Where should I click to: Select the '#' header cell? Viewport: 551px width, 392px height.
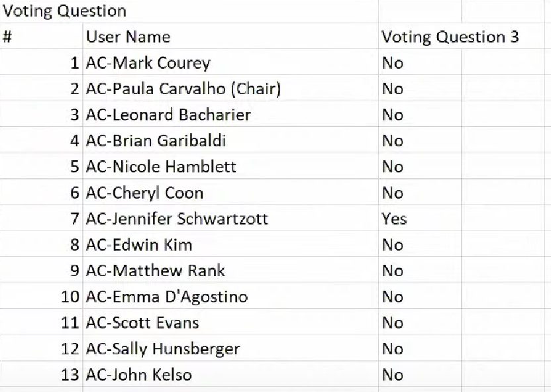[x=7, y=37]
